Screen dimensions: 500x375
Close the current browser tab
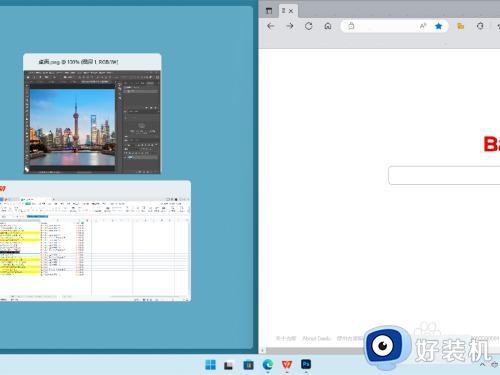[x=291, y=11]
